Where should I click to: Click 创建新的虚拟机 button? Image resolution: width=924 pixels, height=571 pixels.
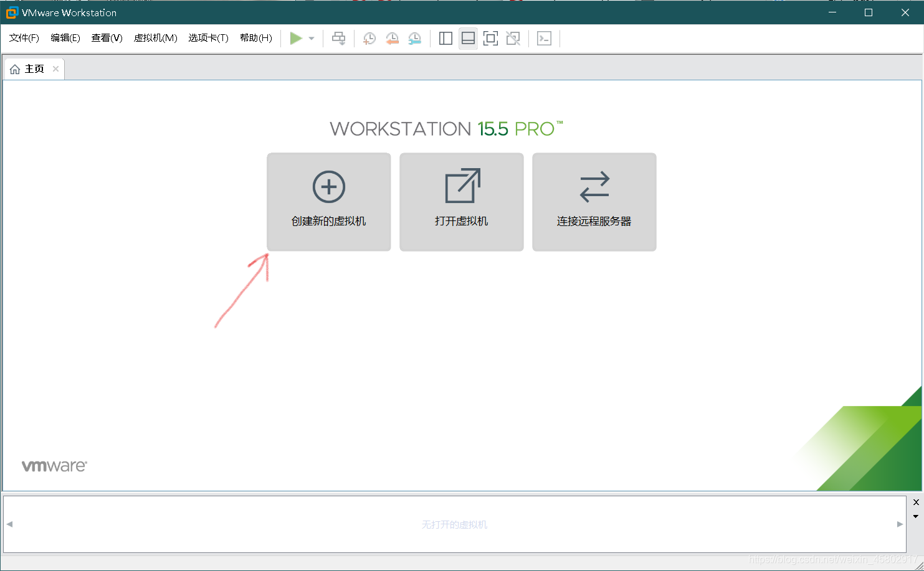click(x=329, y=202)
